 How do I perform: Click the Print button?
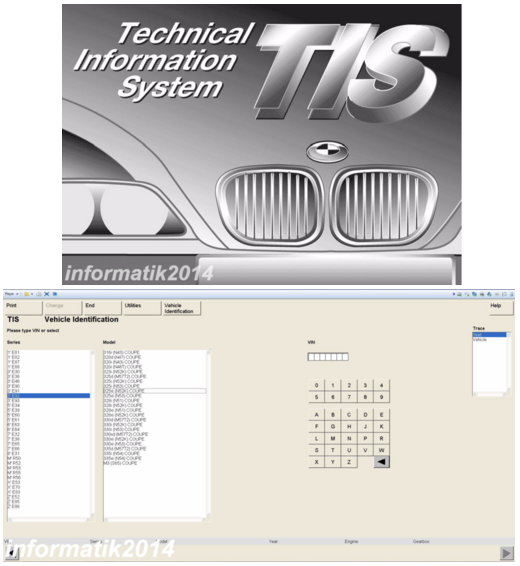pos(24,308)
